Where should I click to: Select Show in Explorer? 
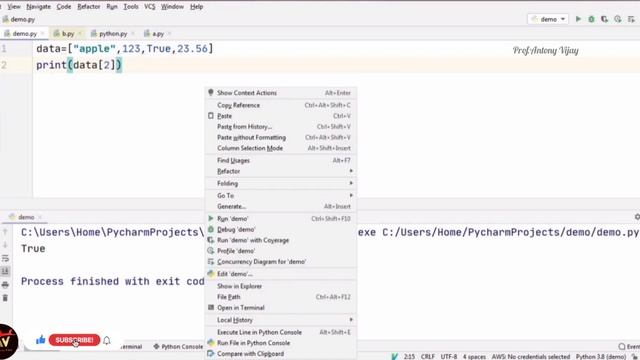[280, 286]
